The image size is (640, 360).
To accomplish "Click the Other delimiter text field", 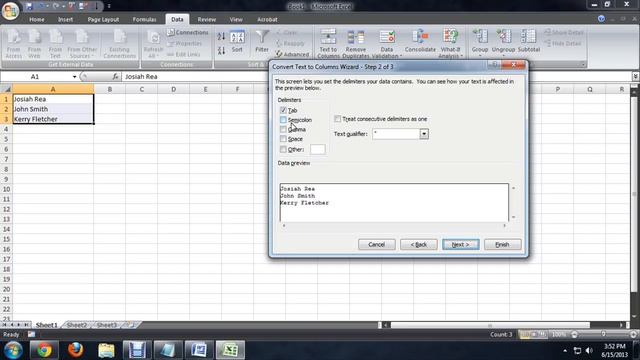I will [318, 149].
